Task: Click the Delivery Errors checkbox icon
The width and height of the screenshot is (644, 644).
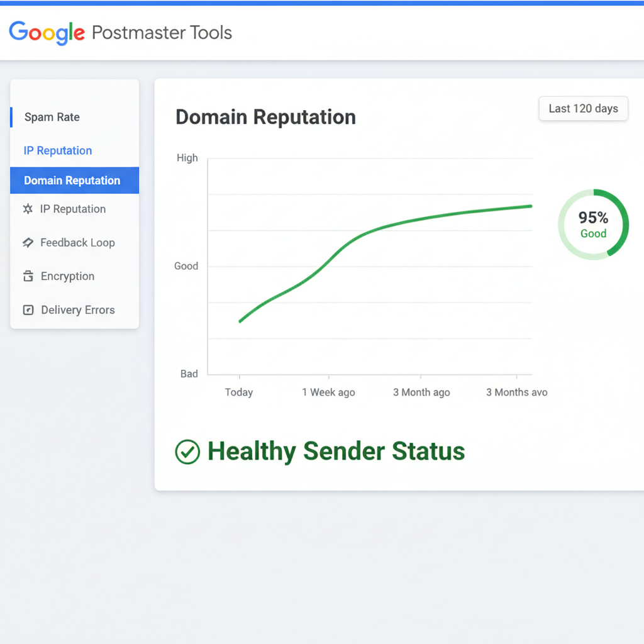Action: 28,309
